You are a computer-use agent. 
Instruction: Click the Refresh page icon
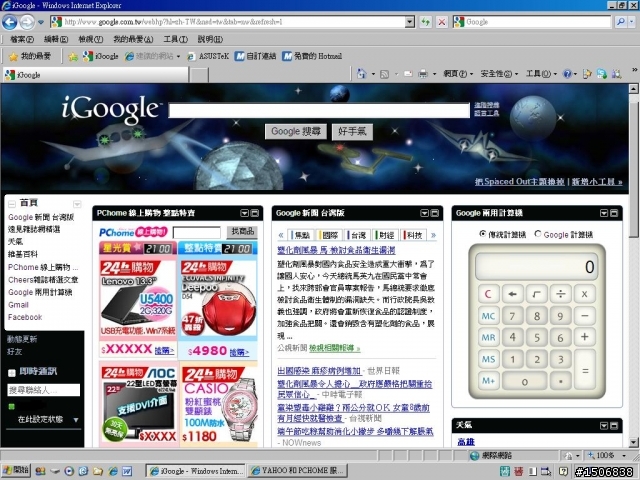426,22
